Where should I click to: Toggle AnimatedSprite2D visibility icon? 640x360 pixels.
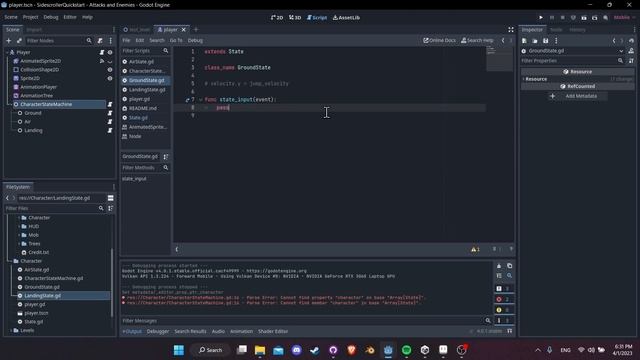pos(110,61)
